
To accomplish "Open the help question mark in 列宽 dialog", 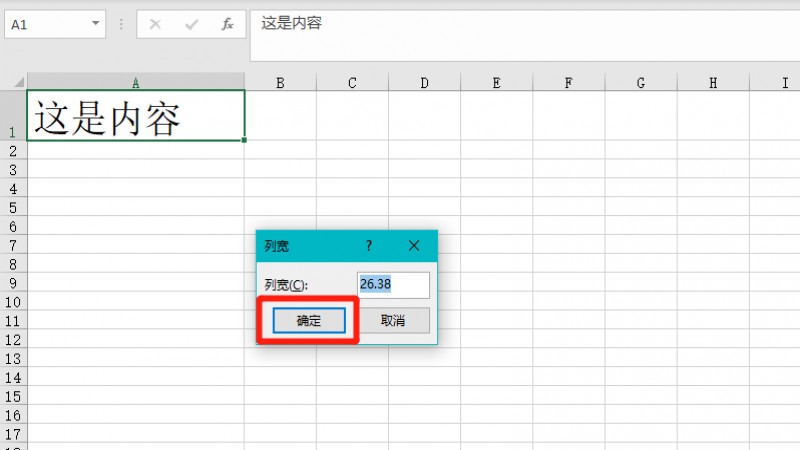I will point(369,246).
